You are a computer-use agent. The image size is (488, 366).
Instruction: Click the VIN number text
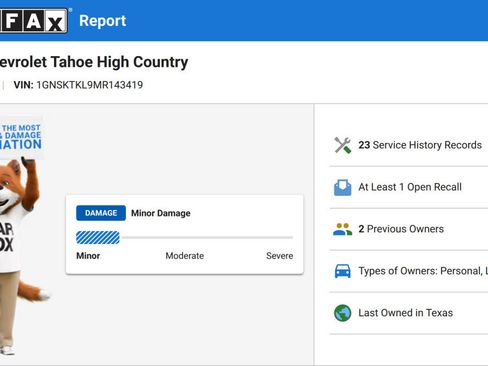click(x=90, y=85)
